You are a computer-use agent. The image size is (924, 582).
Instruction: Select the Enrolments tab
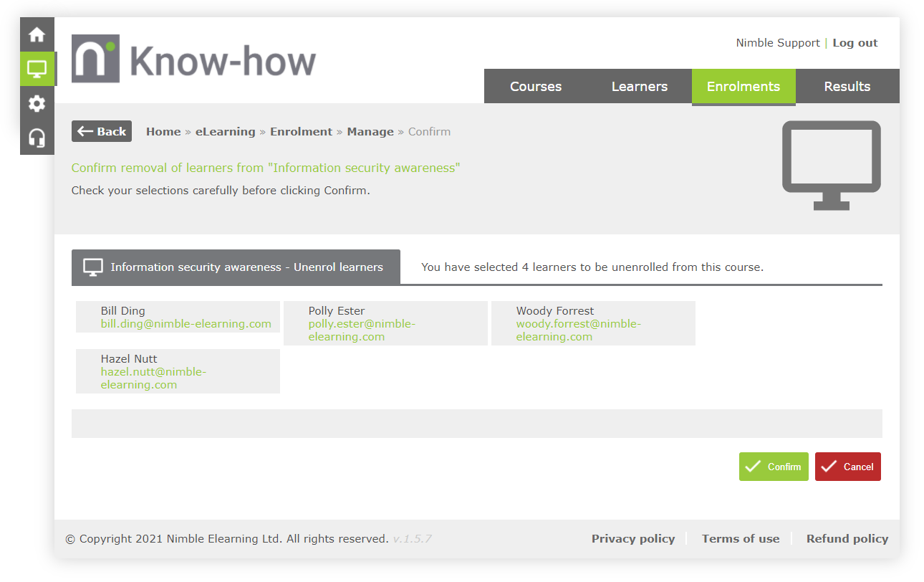coord(743,87)
